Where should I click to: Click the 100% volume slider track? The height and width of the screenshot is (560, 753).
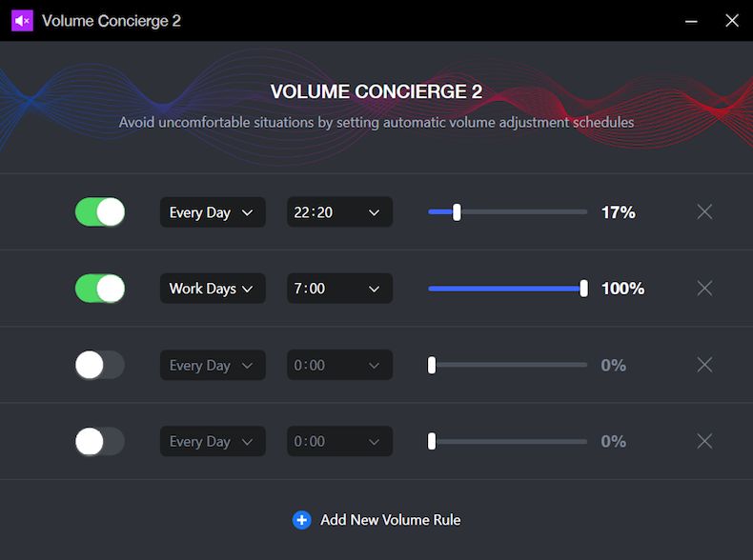pos(508,289)
